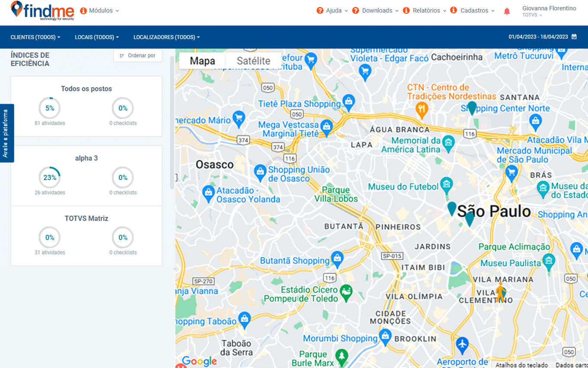The image size is (588, 368).
Task: Open the Avalie a plataforma side tab
Action: [6, 133]
